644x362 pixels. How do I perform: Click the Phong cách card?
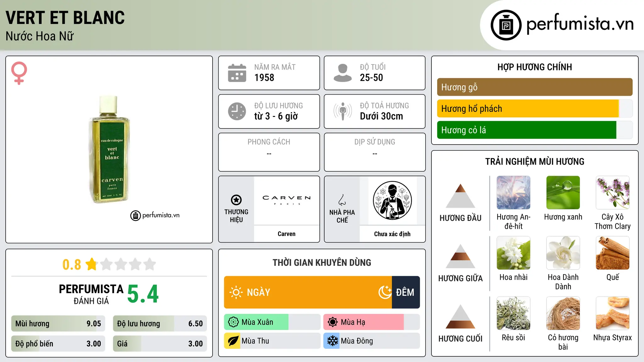(x=269, y=152)
